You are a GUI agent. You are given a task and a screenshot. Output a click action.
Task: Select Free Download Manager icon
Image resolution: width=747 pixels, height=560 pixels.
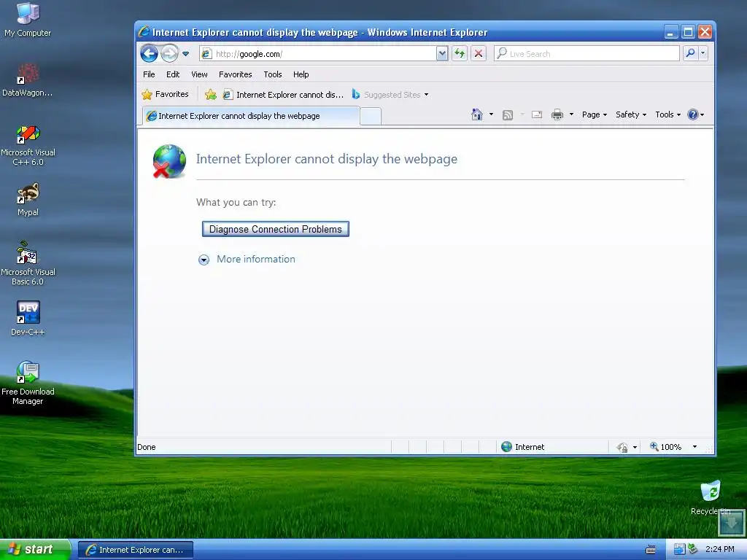[28, 384]
